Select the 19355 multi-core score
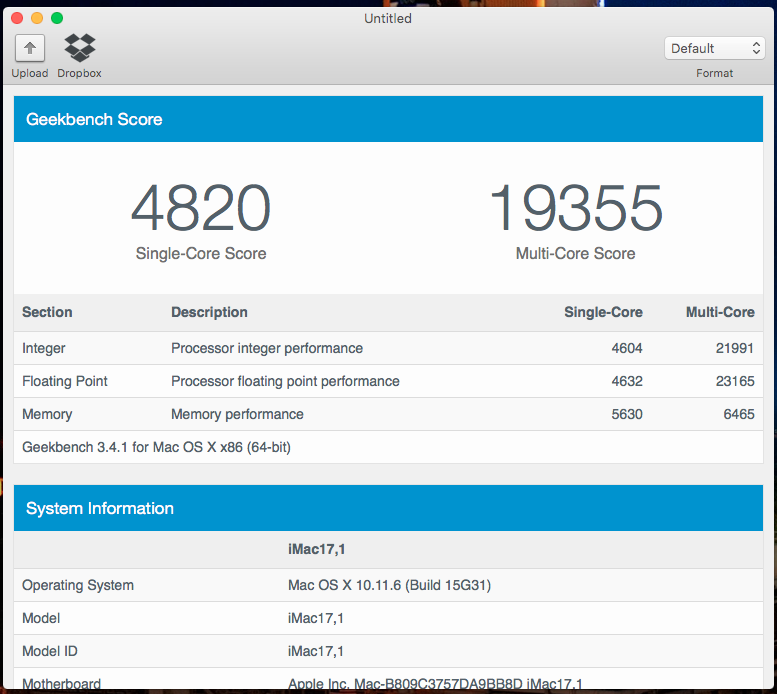The height and width of the screenshot is (694, 777). click(576, 208)
